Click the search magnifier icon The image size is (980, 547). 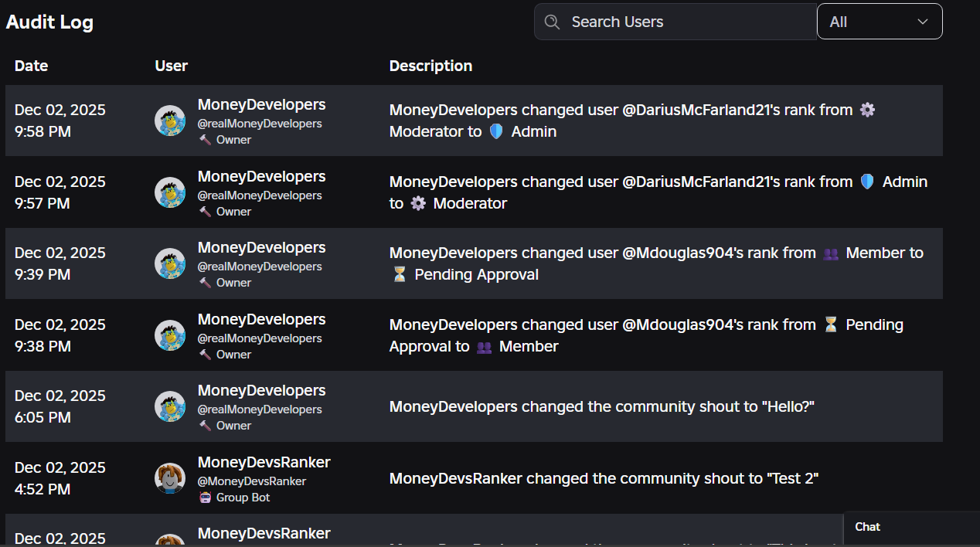(x=552, y=22)
